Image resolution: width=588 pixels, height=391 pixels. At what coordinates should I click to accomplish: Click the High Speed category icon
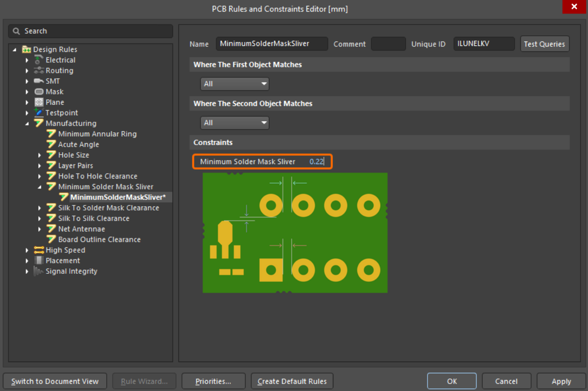[39, 250]
